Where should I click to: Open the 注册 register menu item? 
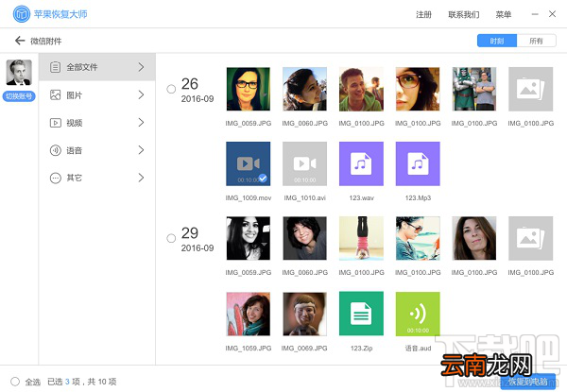pos(423,14)
